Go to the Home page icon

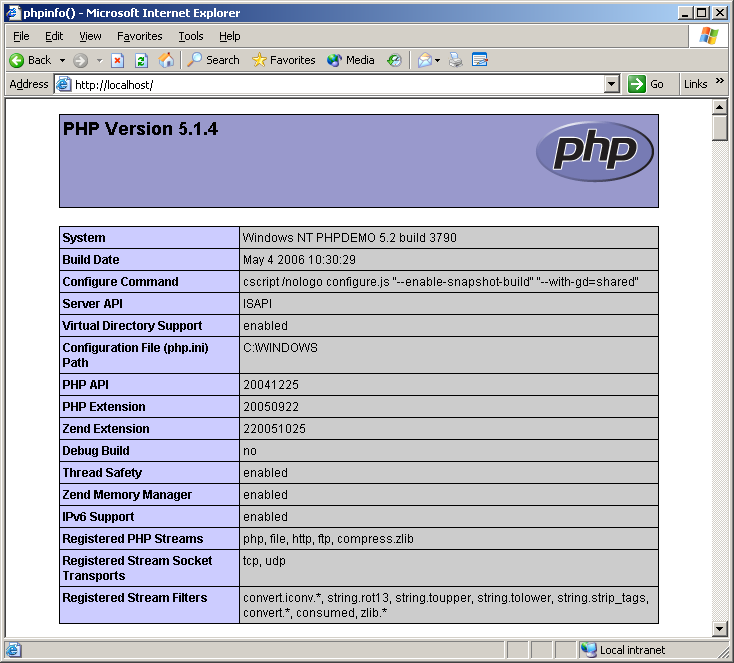(x=166, y=60)
